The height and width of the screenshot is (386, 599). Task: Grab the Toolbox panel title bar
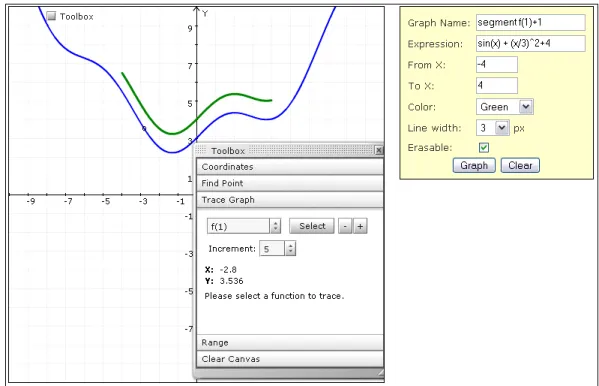(x=285, y=150)
